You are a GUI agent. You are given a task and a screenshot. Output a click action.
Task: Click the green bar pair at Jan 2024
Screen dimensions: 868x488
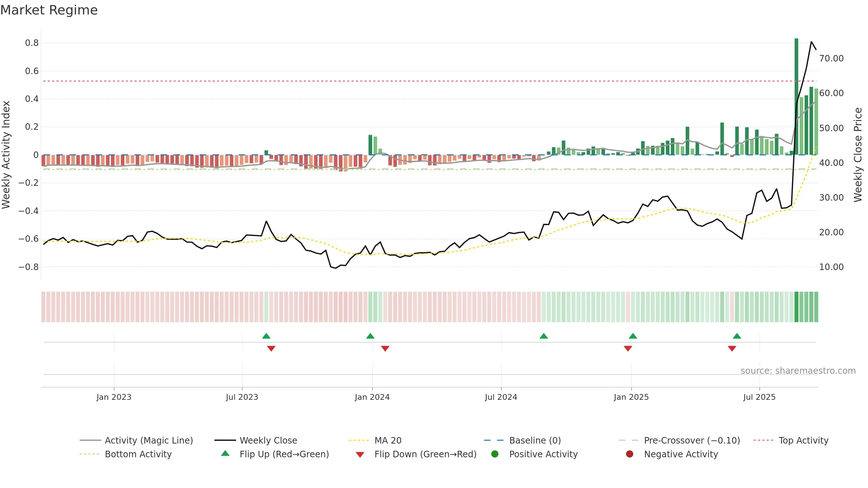coord(373,145)
